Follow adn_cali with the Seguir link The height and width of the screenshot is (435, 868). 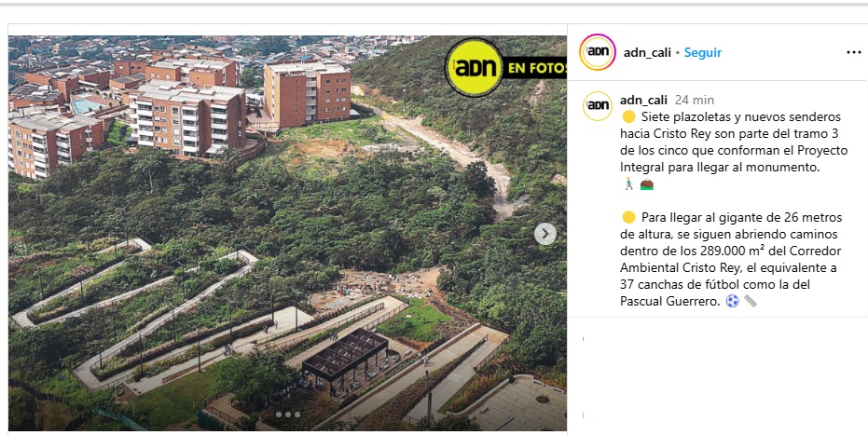point(702,52)
